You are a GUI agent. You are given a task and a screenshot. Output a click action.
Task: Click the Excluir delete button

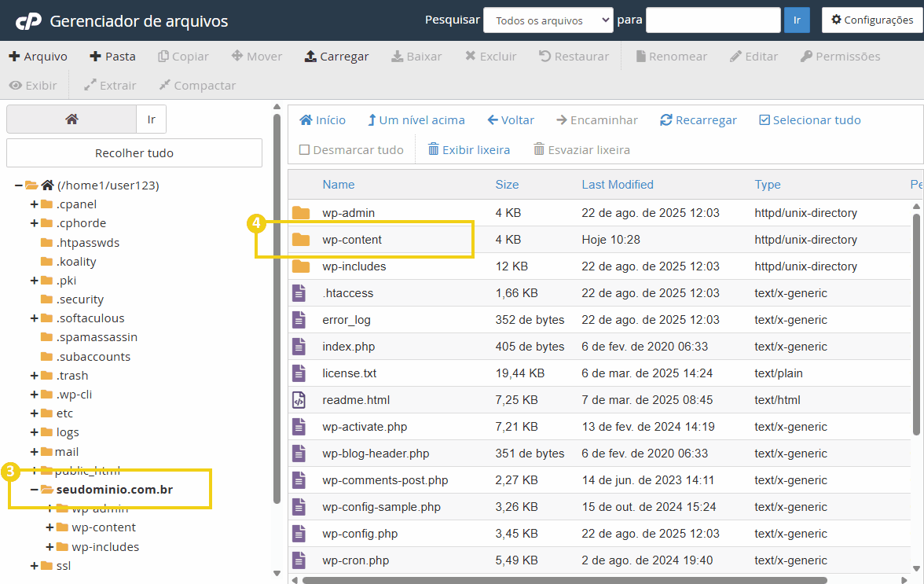[491, 57]
